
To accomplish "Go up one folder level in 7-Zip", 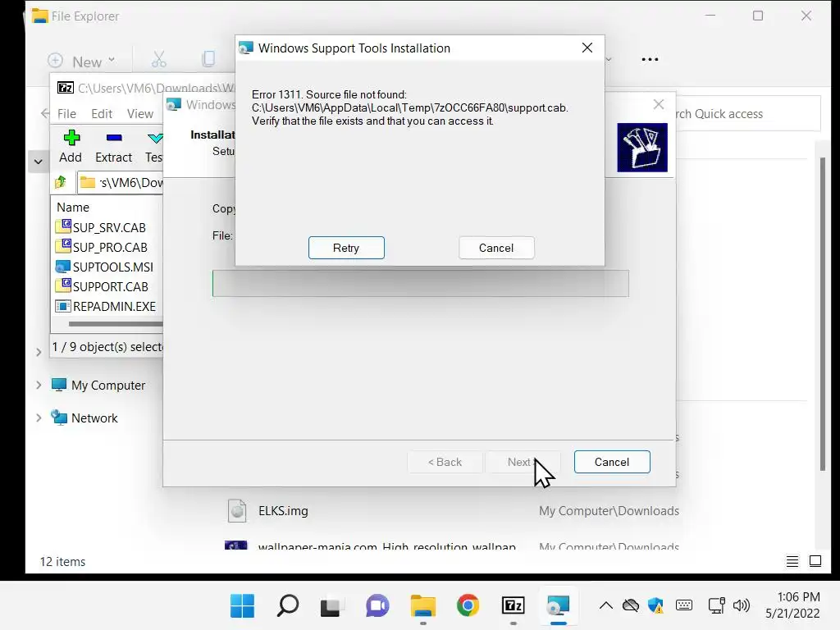I will 61,182.
